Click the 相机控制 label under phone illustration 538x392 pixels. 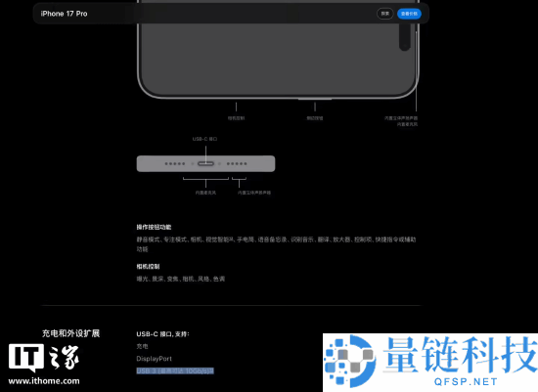[236, 118]
